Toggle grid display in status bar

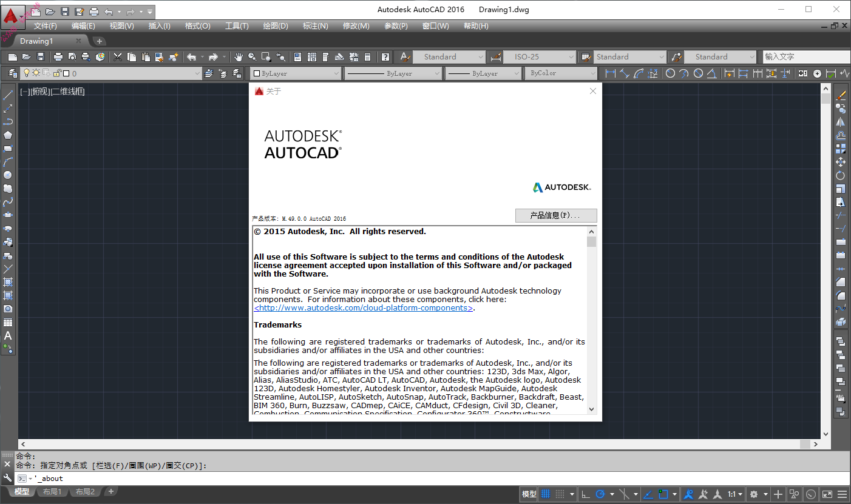[x=546, y=494]
